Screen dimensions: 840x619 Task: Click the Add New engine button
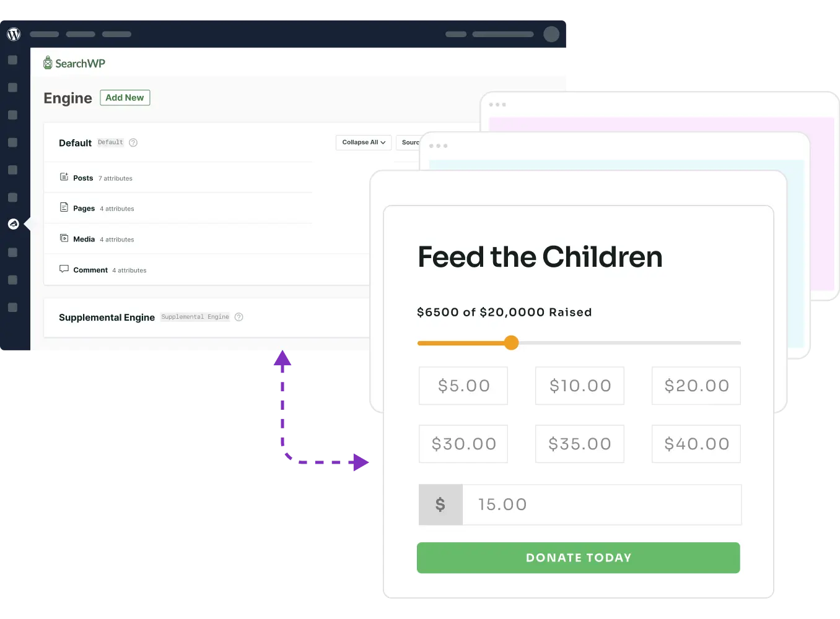pyautogui.click(x=125, y=97)
